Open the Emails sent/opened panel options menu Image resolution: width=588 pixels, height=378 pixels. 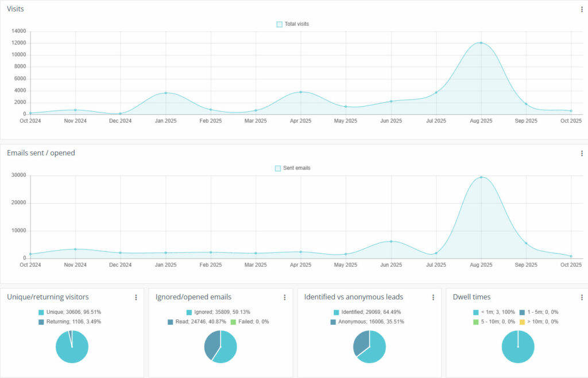(x=582, y=153)
